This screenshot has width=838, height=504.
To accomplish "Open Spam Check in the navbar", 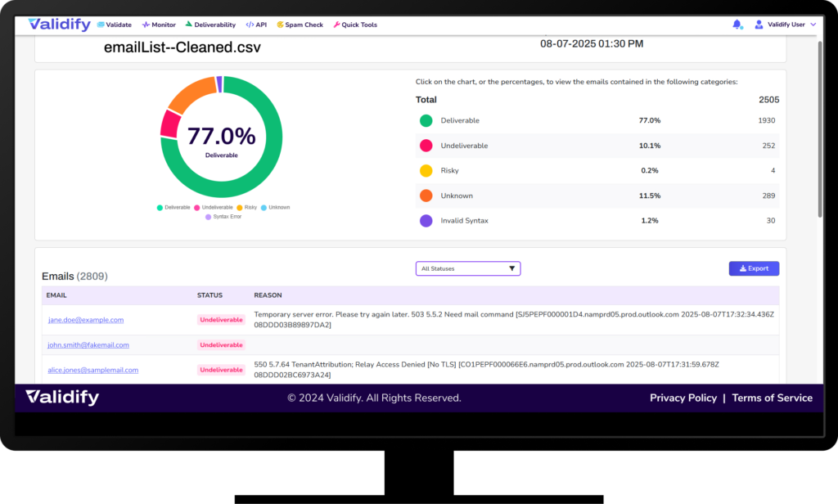I will 300,25.
